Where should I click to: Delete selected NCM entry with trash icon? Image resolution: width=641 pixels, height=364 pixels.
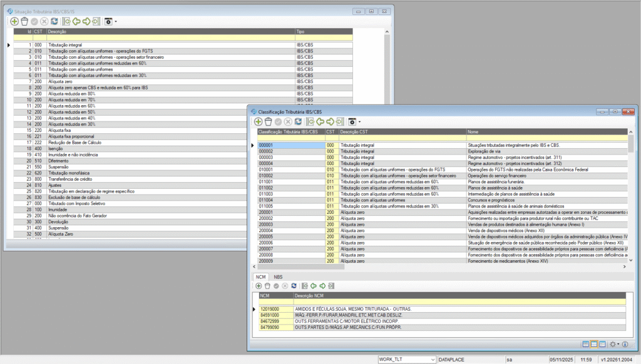[268, 285]
